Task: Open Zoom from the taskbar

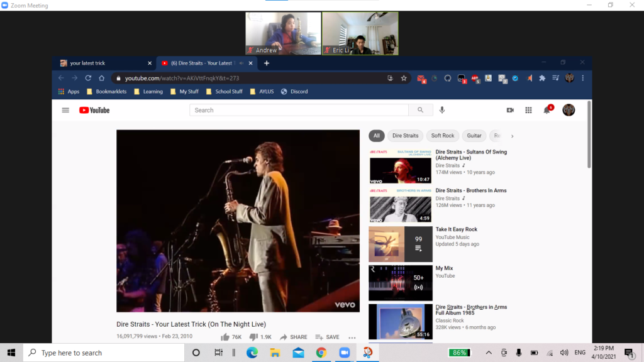Action: click(344, 353)
